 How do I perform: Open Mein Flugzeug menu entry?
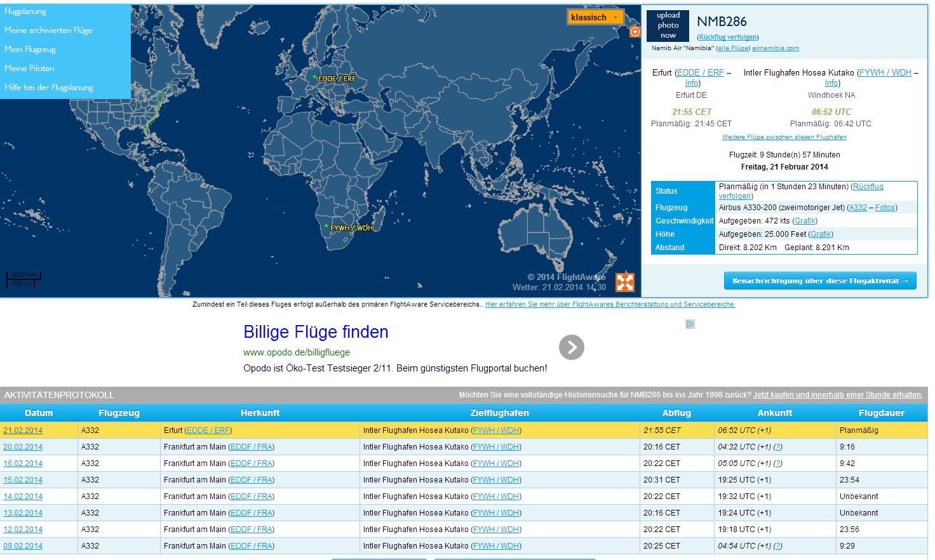pyautogui.click(x=30, y=50)
